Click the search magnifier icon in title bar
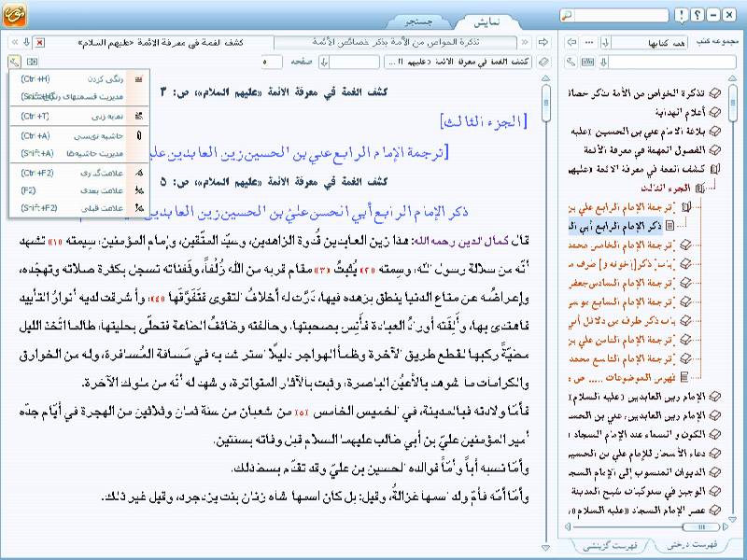747x560 pixels. coord(567,15)
